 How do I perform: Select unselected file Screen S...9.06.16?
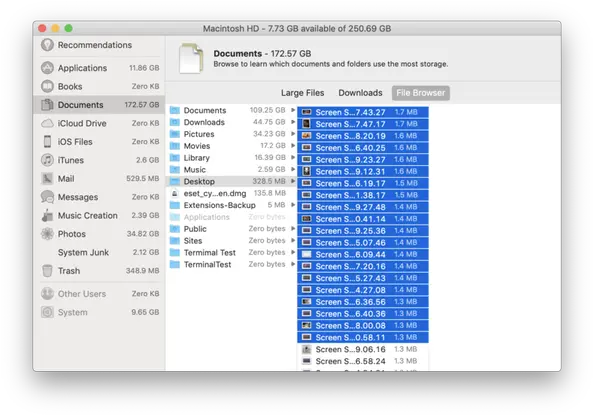[363, 349]
